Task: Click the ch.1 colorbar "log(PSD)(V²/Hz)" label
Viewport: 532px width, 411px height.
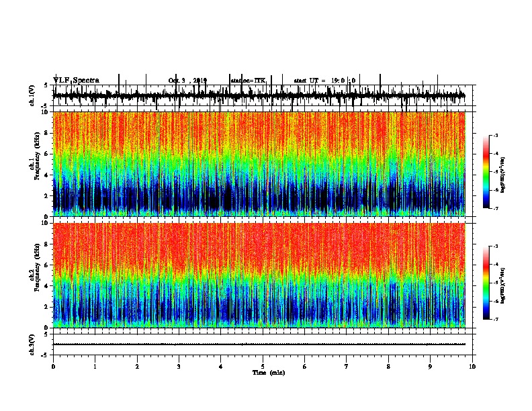Action: 503,175
